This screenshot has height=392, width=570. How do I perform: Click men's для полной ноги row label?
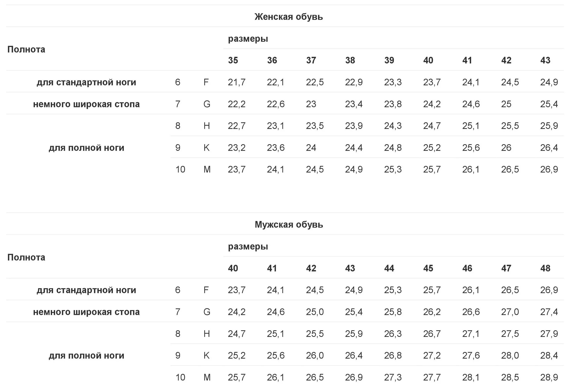(86, 355)
